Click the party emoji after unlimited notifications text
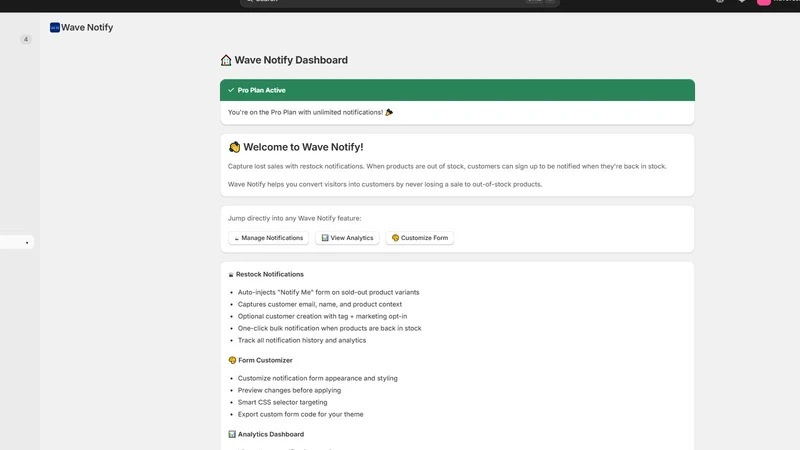 (389, 112)
